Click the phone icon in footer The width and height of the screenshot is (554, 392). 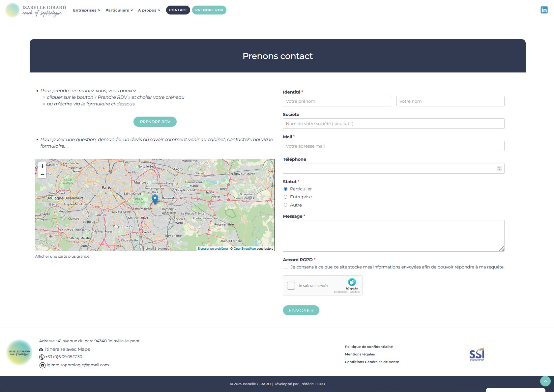pyautogui.click(x=42, y=357)
